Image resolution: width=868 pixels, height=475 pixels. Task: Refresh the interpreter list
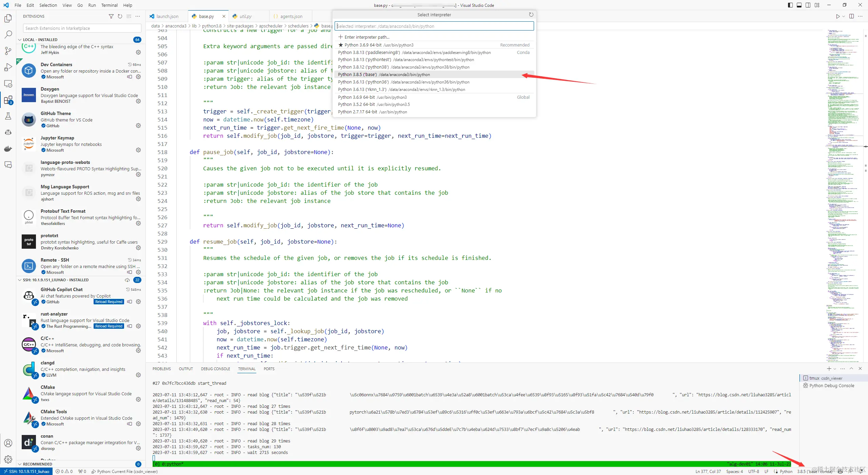pos(531,15)
